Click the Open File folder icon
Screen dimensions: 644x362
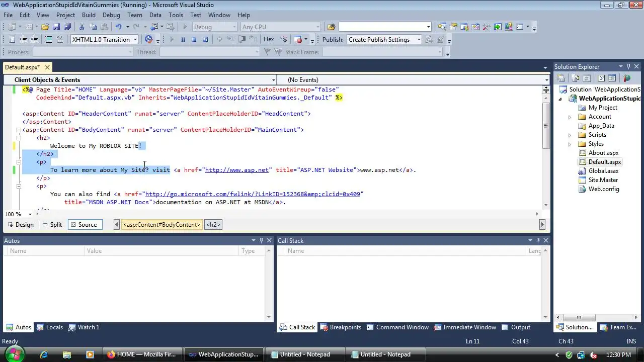45,27
